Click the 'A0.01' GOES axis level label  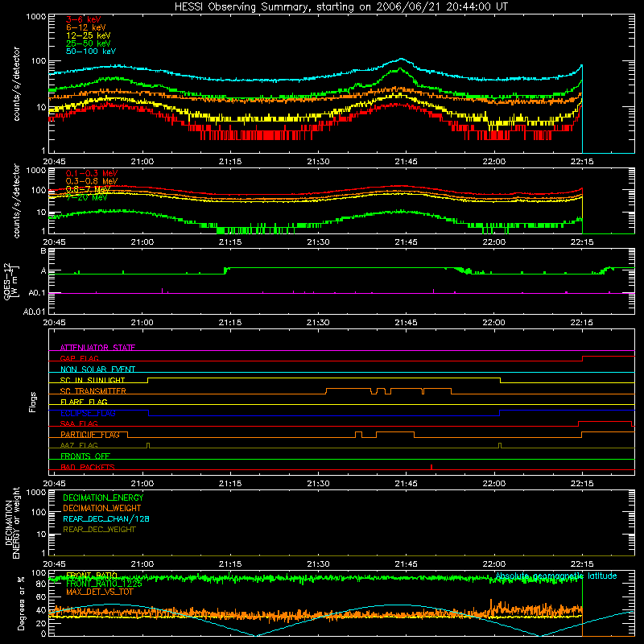(34, 312)
